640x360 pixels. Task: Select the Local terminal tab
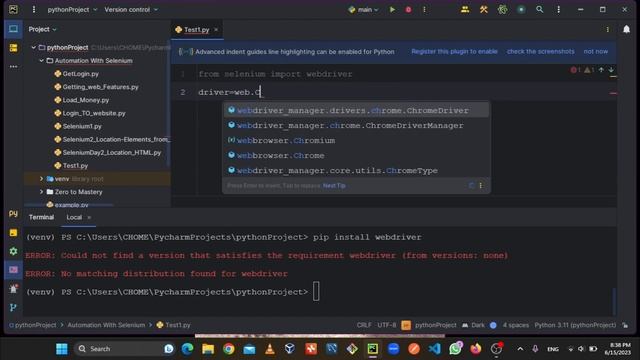pos(74,217)
